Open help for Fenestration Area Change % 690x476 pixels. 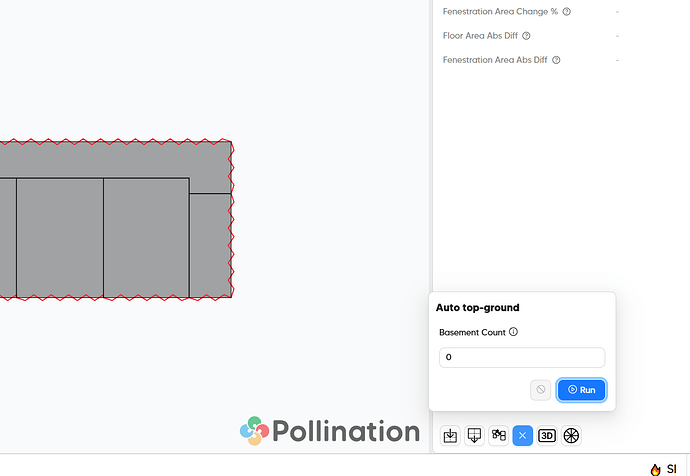pos(567,11)
